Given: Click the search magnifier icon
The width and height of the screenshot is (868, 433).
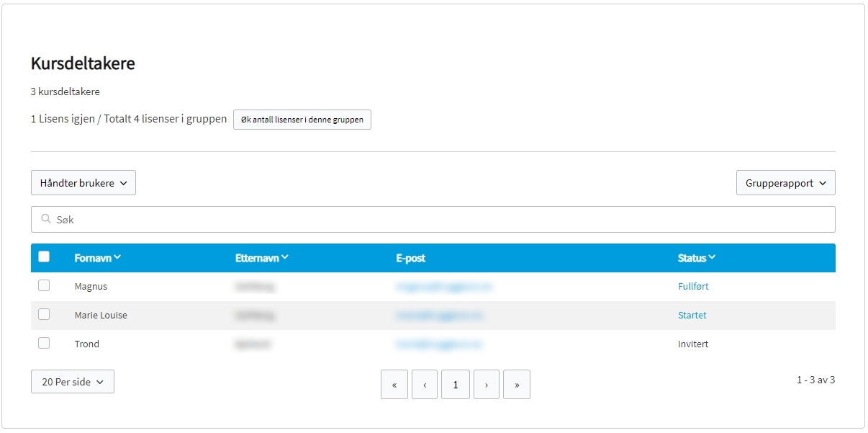Looking at the screenshot, I should [46, 219].
